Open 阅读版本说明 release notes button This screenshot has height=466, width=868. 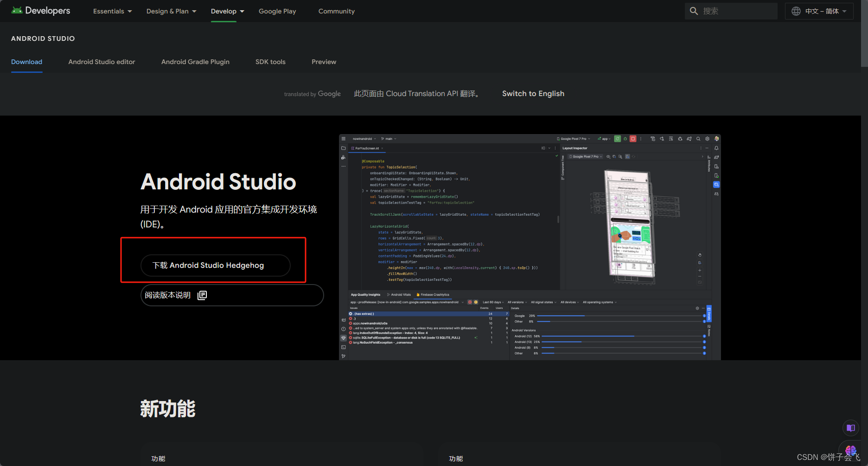pos(232,295)
